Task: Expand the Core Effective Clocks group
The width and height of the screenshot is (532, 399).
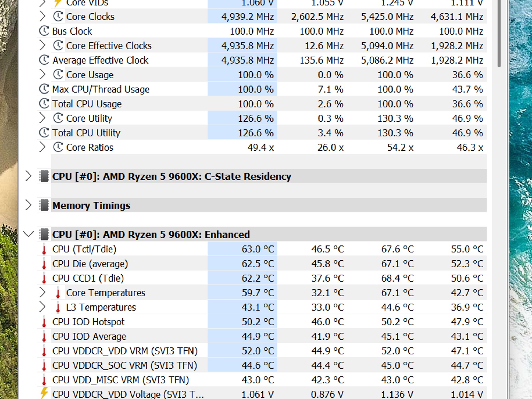Action: pyautogui.click(x=42, y=45)
